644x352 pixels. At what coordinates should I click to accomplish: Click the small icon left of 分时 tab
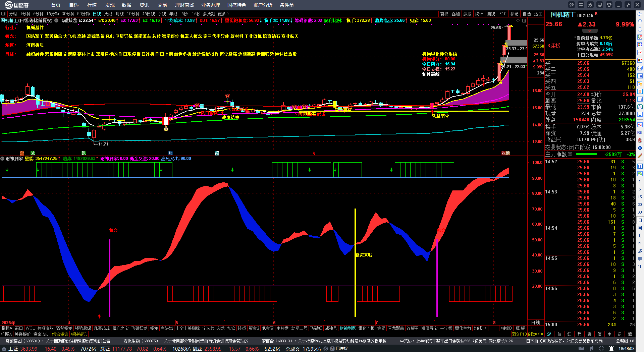pyautogui.click(x=3, y=14)
